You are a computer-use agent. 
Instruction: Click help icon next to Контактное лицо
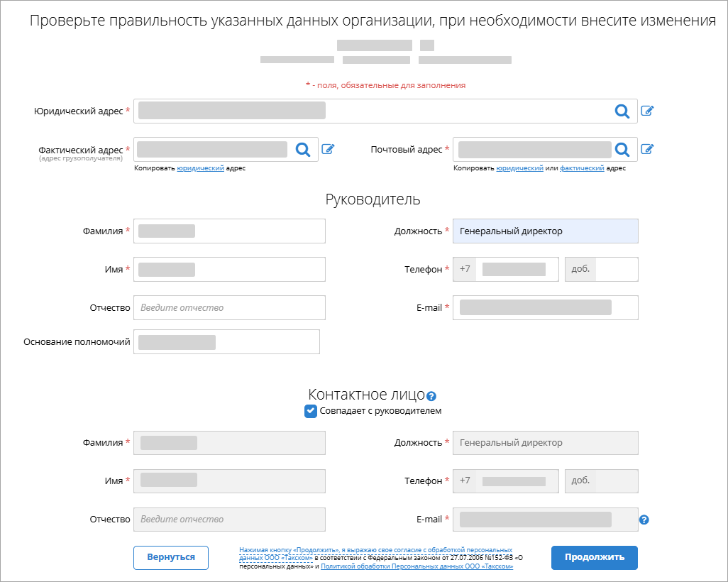tap(431, 396)
